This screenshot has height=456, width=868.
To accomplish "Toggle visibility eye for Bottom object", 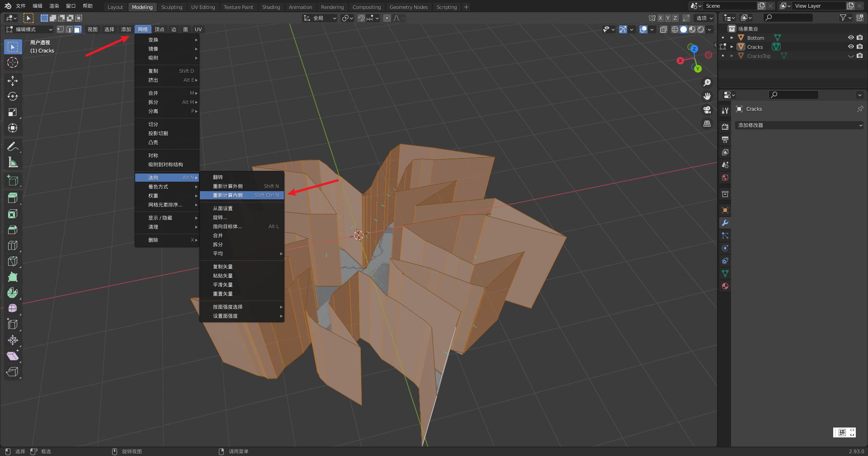I will click(851, 38).
